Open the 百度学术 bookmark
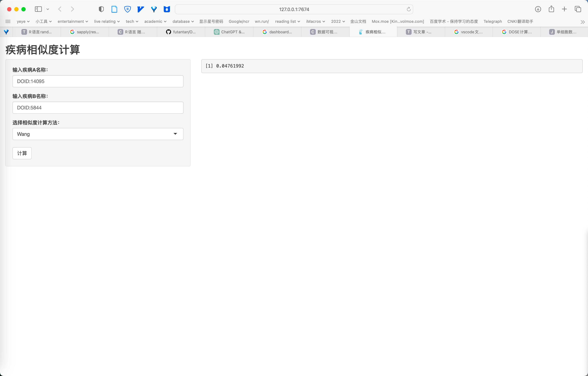This screenshot has height=376, width=588. pyautogui.click(x=454, y=22)
